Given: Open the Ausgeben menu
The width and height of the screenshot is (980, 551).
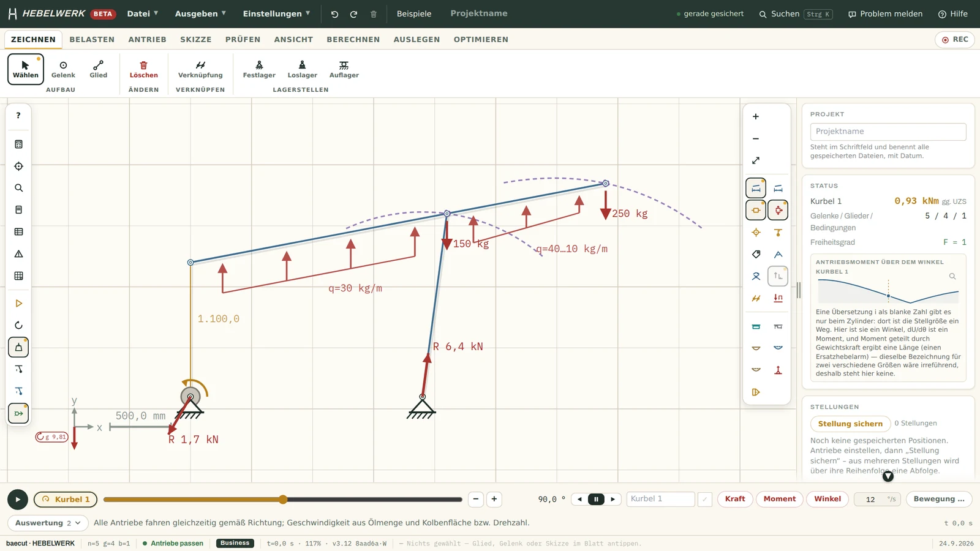Looking at the screenshot, I should (200, 13).
